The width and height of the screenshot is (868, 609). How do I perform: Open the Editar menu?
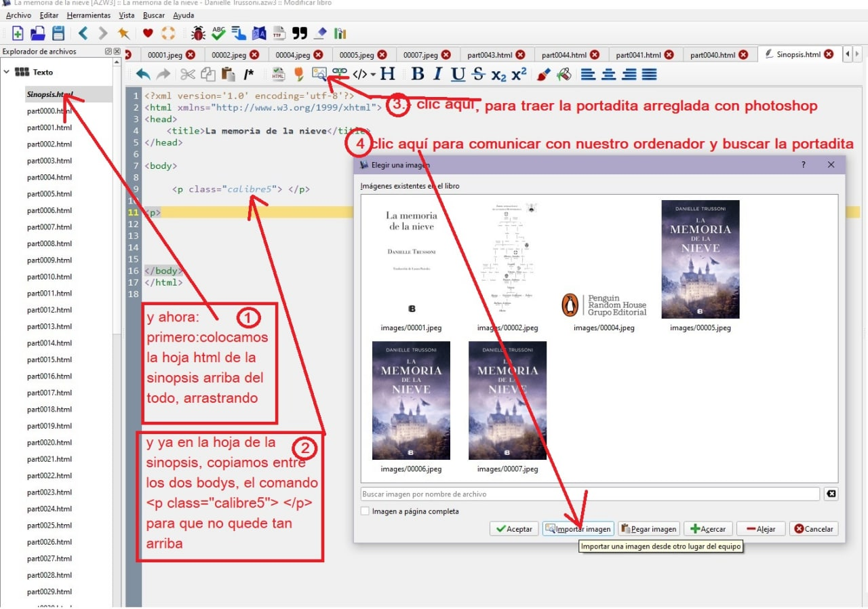coord(49,15)
